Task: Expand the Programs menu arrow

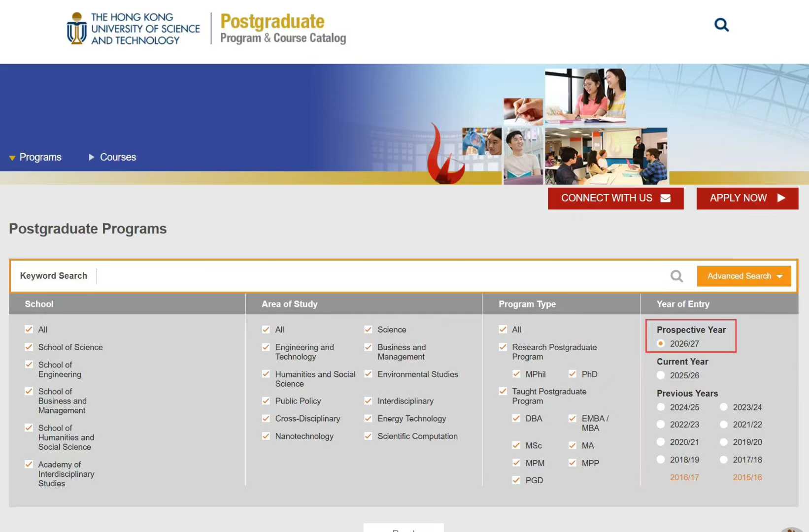Action: (x=12, y=158)
